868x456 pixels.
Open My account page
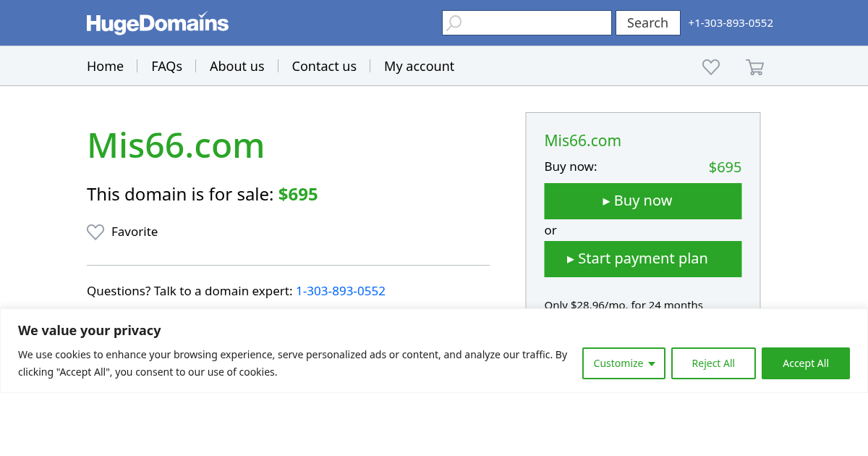point(419,66)
